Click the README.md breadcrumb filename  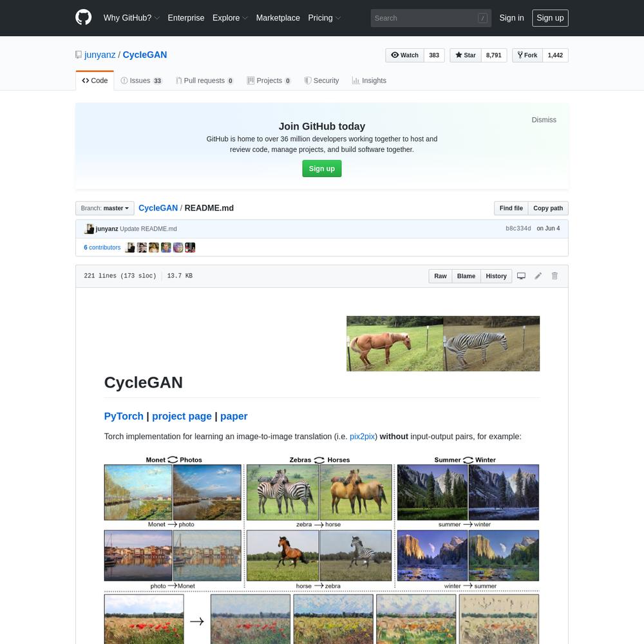[x=209, y=208]
